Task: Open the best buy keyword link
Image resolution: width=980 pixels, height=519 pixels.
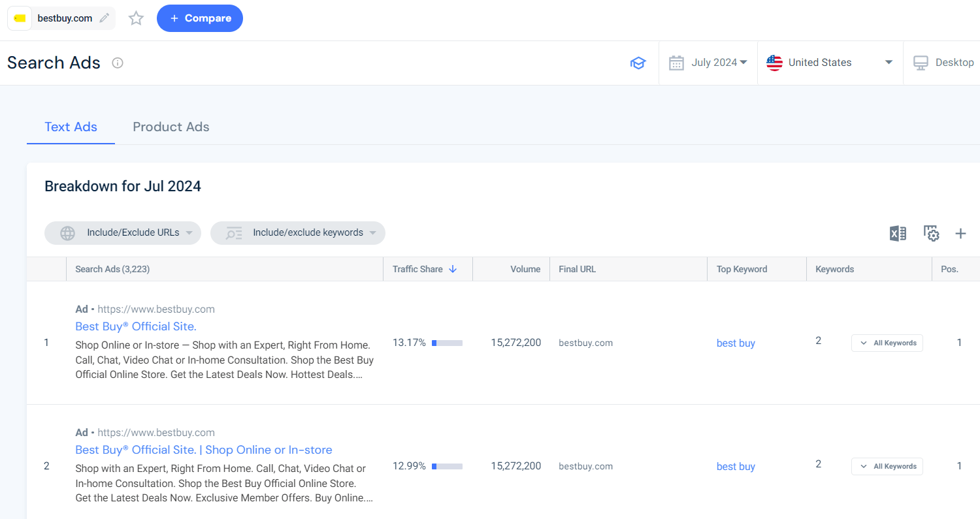Action: point(736,343)
